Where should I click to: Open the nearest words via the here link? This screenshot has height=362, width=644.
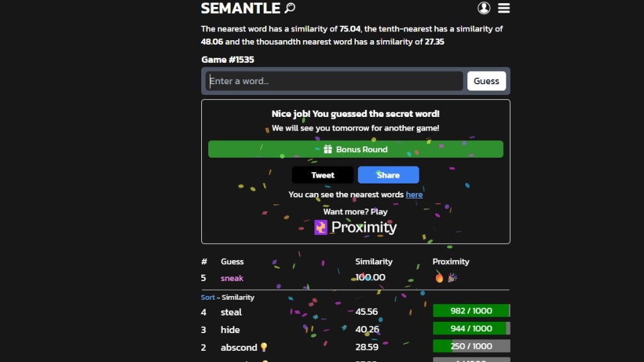point(414,195)
